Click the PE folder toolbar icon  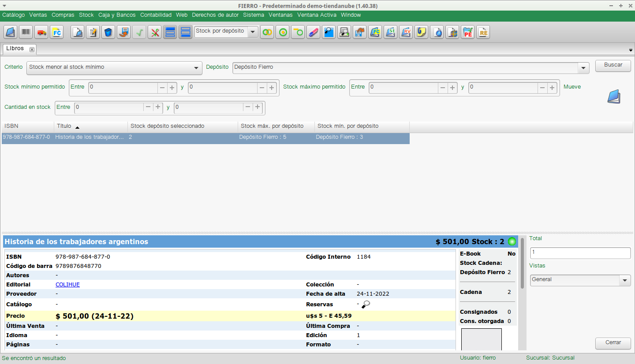tap(467, 32)
